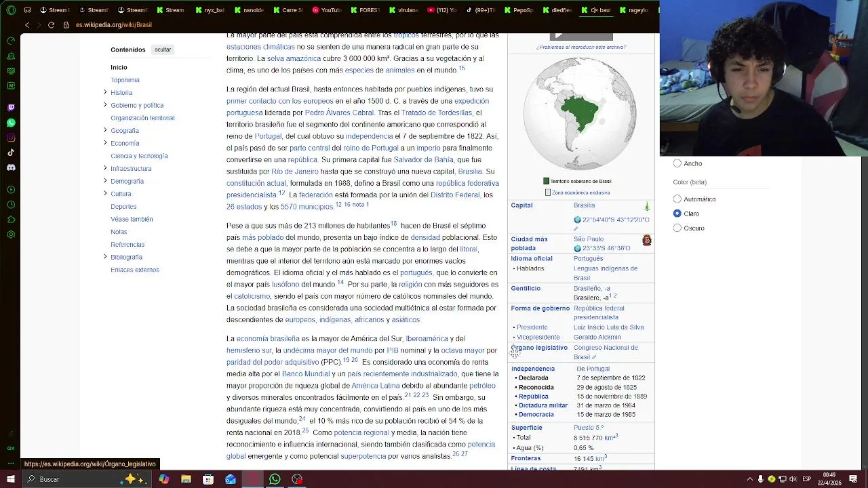Click the Brazil globe map image
Image resolution: width=868 pixels, height=488 pixels.
coord(580,114)
